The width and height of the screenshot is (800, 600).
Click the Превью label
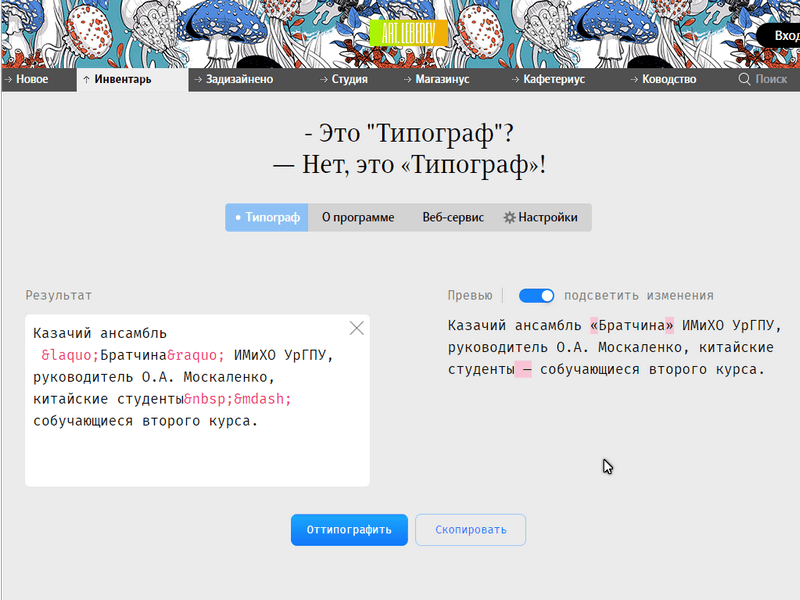click(x=470, y=295)
